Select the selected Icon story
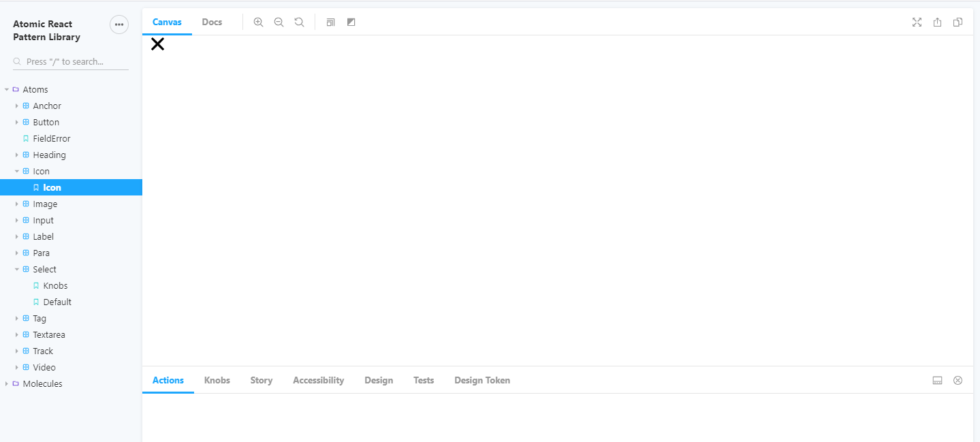The height and width of the screenshot is (442, 980). pyautogui.click(x=71, y=187)
